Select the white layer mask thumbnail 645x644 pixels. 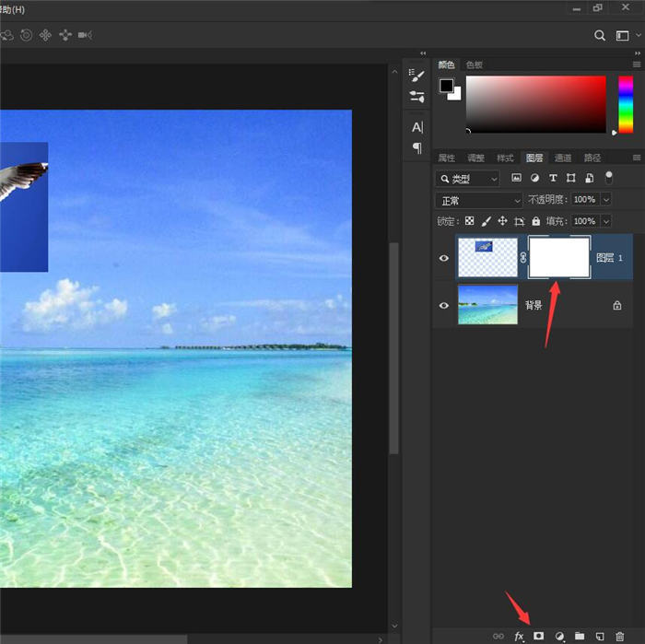coord(559,258)
